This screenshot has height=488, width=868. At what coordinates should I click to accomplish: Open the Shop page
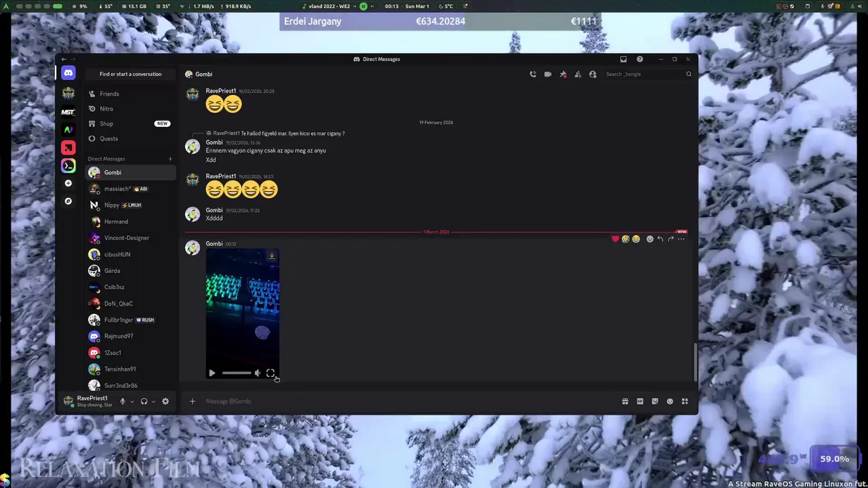coord(131,123)
